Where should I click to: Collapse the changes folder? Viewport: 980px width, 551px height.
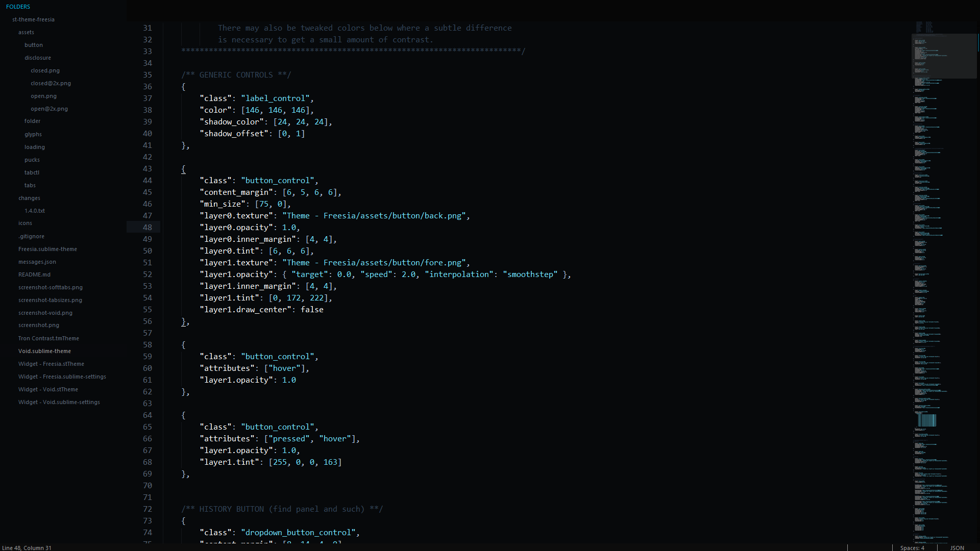(x=29, y=198)
